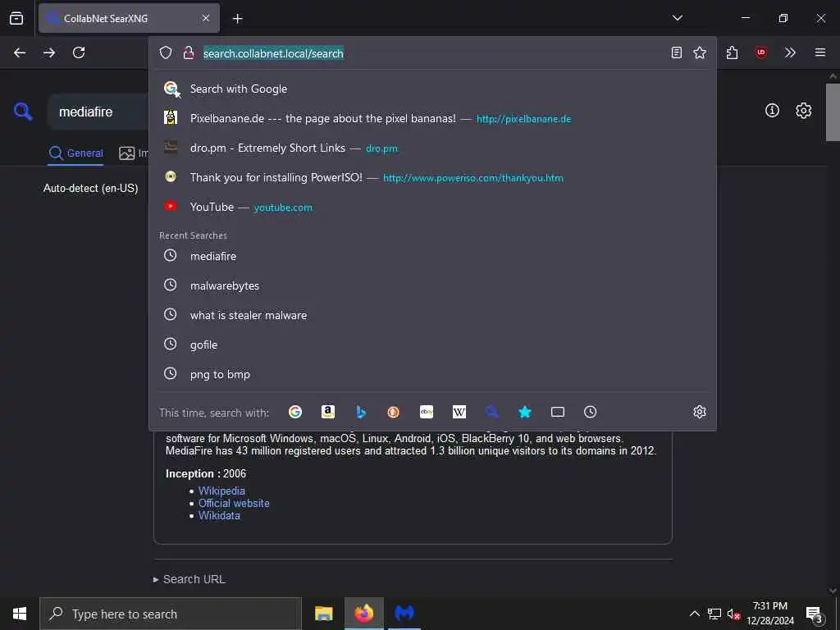This screenshot has width=840, height=630.
Task: Open SearXNG about info icon
Action: [772, 111]
